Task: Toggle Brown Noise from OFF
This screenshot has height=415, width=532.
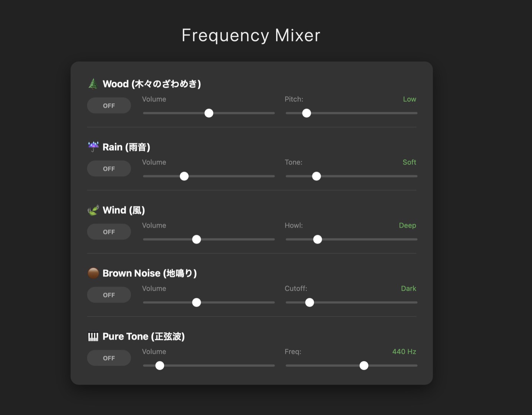Action: [109, 295]
